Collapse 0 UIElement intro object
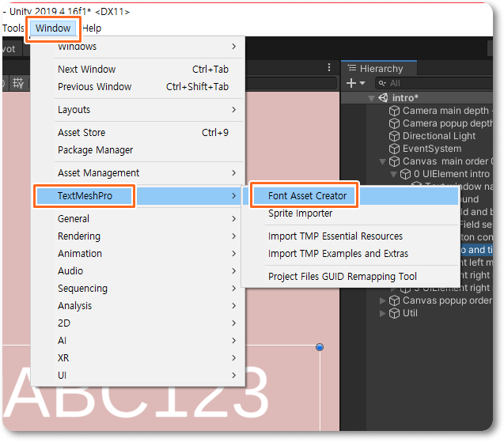This screenshot has height=442, width=504. 394,175
